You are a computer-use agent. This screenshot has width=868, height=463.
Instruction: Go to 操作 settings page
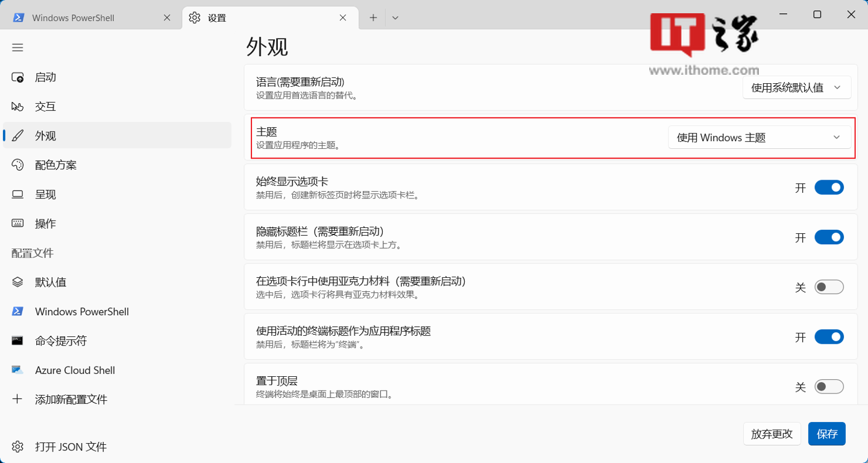pos(117,224)
